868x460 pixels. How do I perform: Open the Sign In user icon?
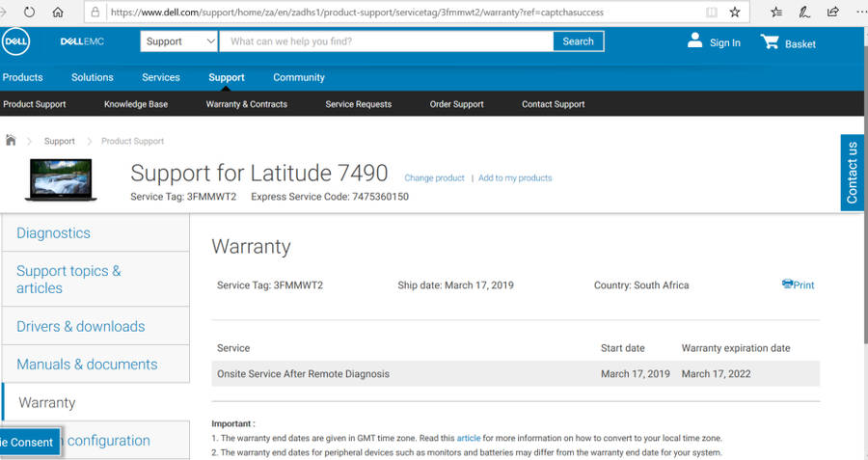click(695, 41)
